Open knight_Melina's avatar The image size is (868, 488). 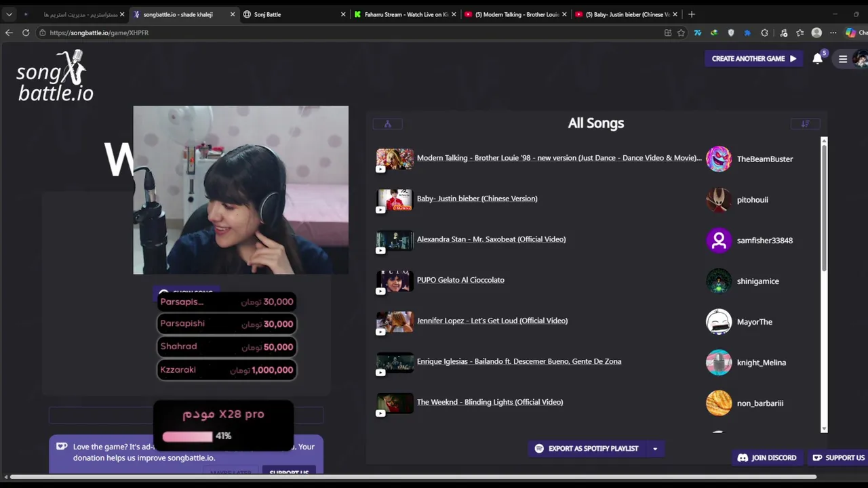(719, 362)
